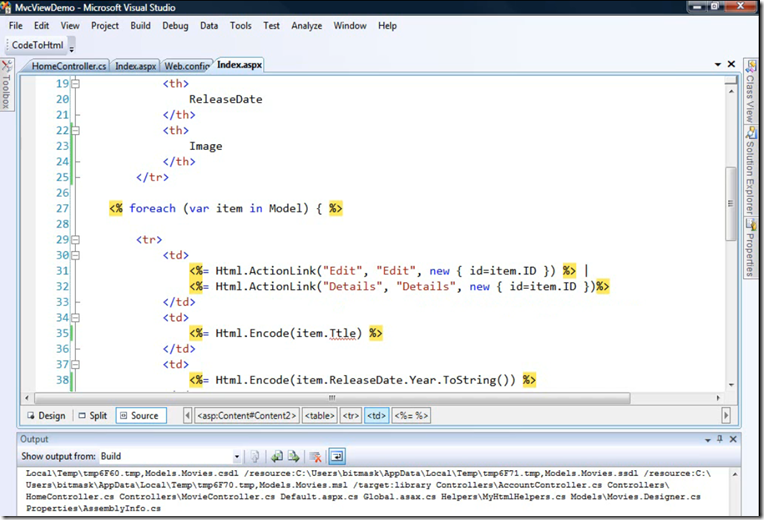Switch to the inactive Index.aspx tab
Screen dimensions: 764x520
(x=135, y=66)
